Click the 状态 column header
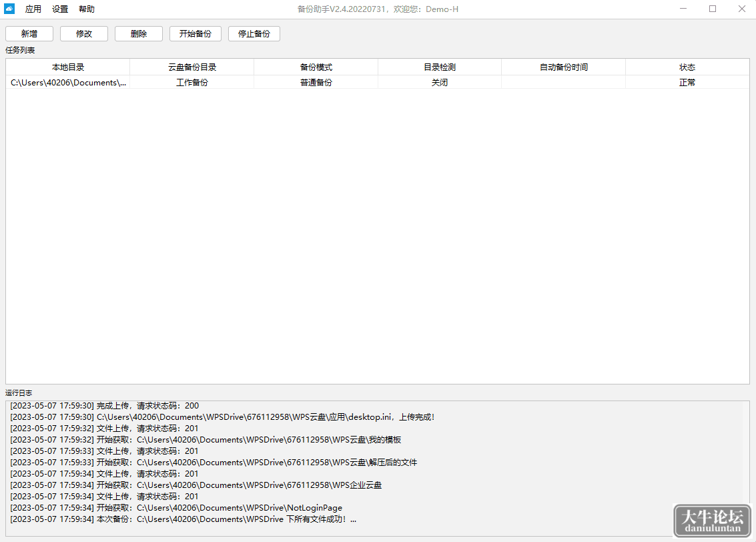Screen dimensions: 756x542 point(687,67)
